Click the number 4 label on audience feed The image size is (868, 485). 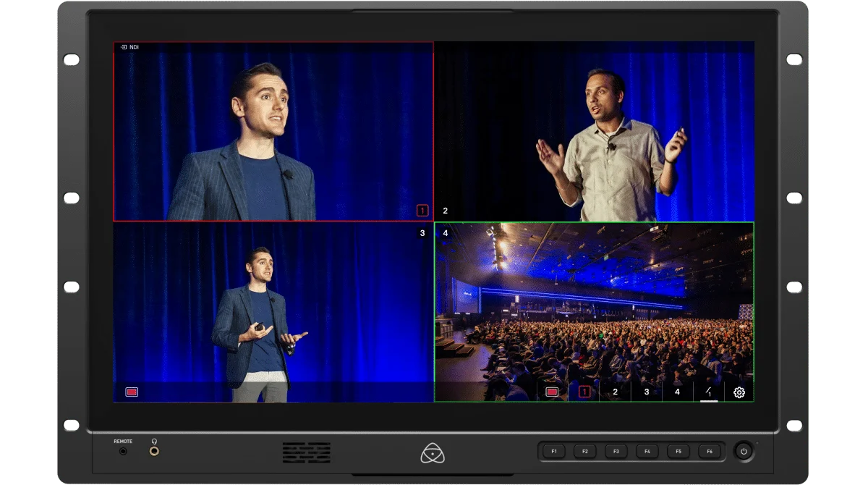[446, 233]
